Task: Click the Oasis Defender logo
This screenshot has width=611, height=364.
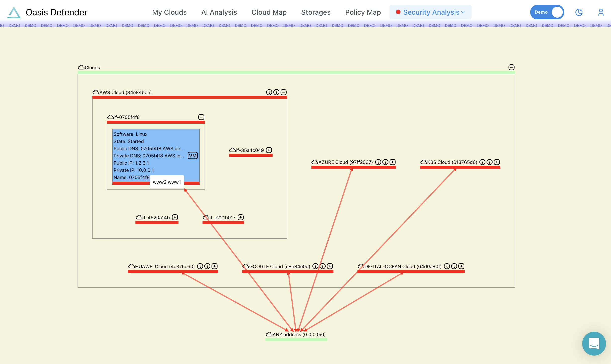Action: click(14, 12)
